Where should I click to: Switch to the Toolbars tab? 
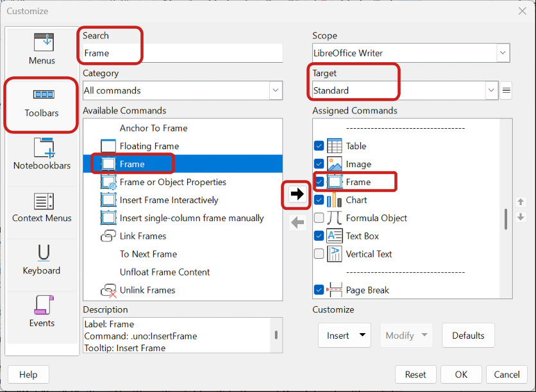[42, 104]
